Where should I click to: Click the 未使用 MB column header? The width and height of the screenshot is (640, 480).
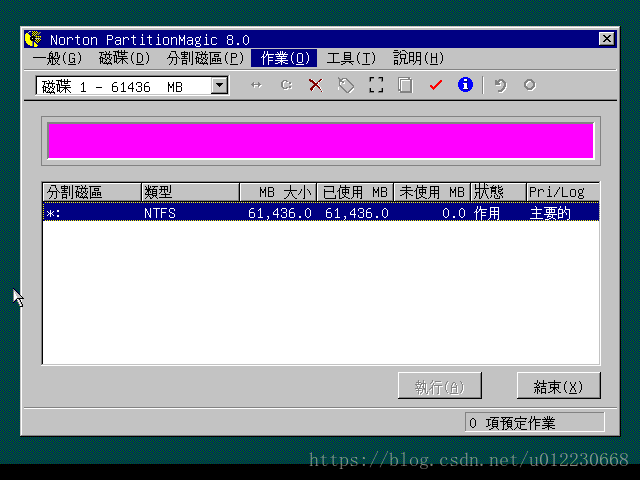click(432, 192)
